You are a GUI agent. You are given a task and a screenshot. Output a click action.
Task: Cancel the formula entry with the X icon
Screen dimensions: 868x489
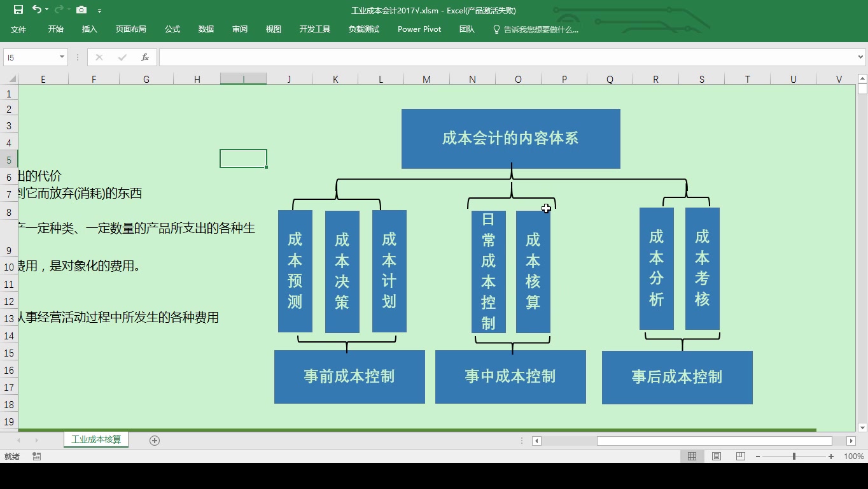coord(99,57)
